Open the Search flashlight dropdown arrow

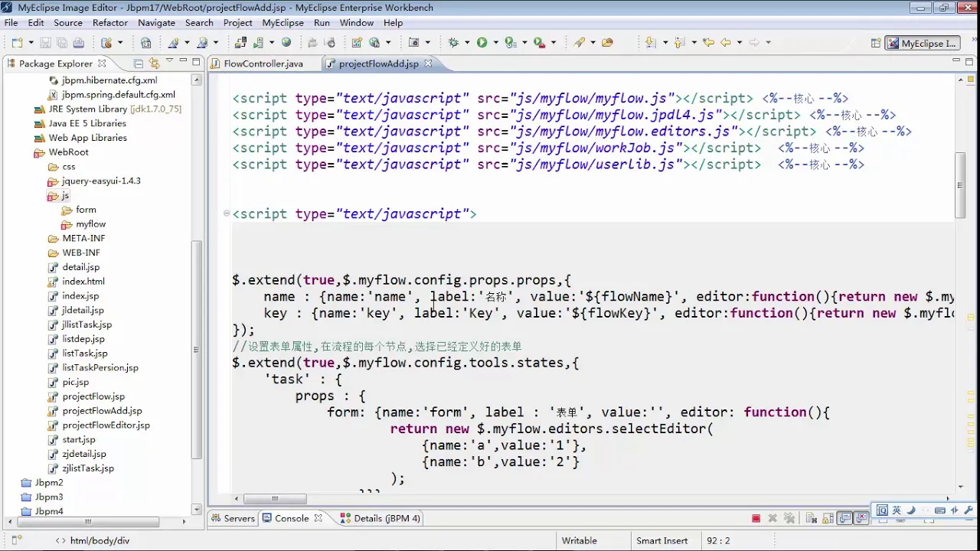point(593,43)
